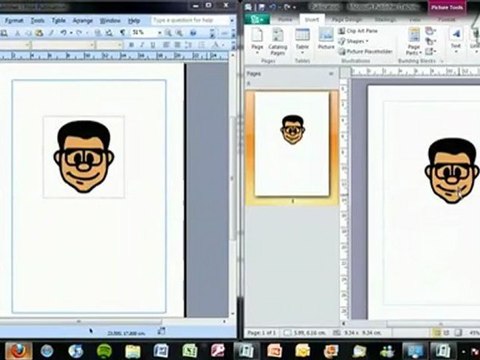Click the Format Painter brush icon in left toolbar

(51, 33)
